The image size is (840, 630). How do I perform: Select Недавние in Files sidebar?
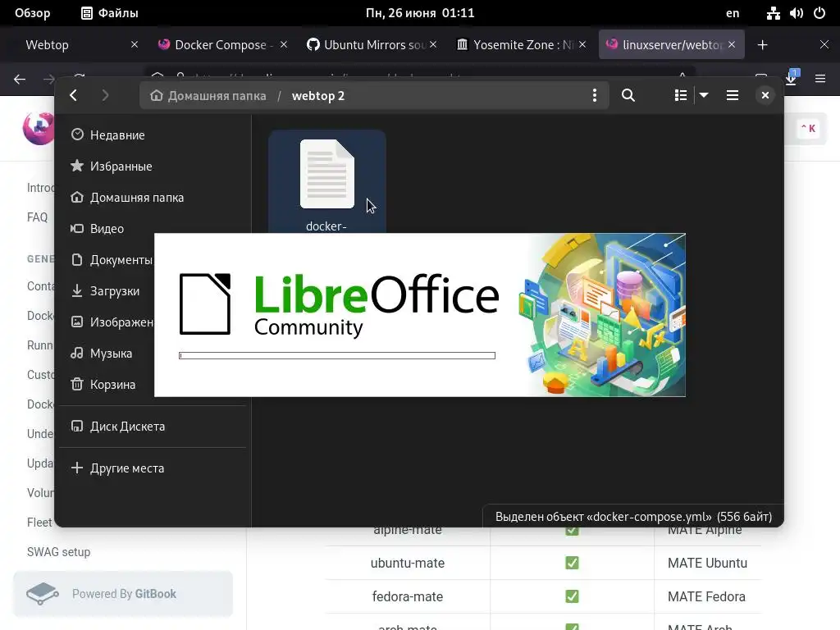tap(153, 135)
